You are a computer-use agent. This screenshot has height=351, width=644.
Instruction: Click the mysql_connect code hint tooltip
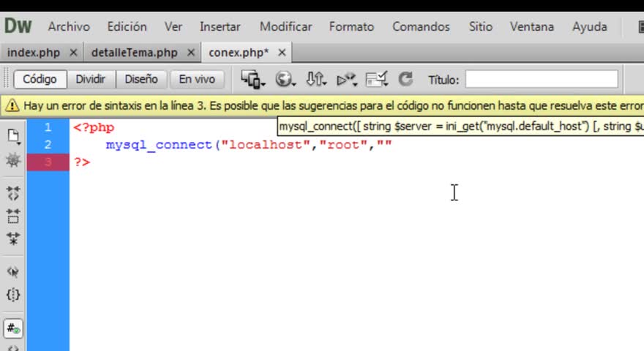(460, 127)
